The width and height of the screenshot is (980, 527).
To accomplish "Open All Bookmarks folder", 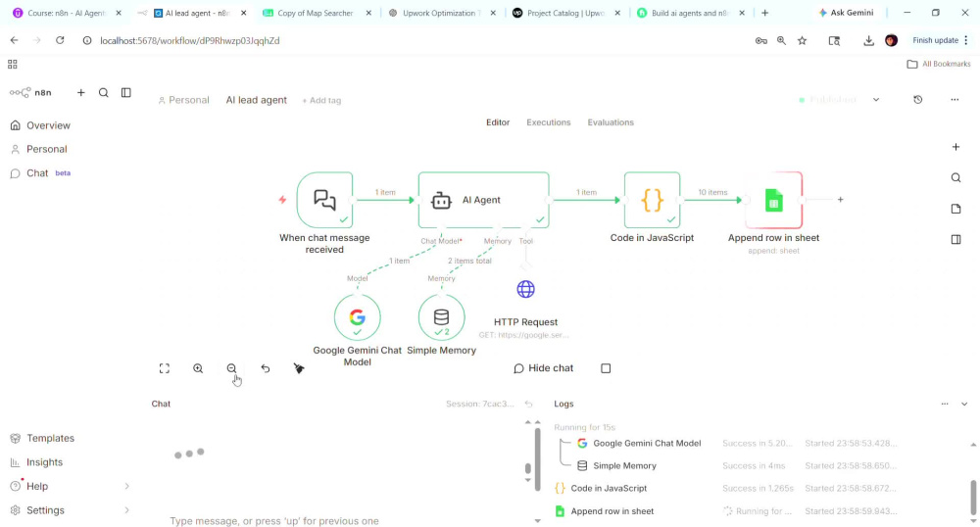I will point(939,64).
